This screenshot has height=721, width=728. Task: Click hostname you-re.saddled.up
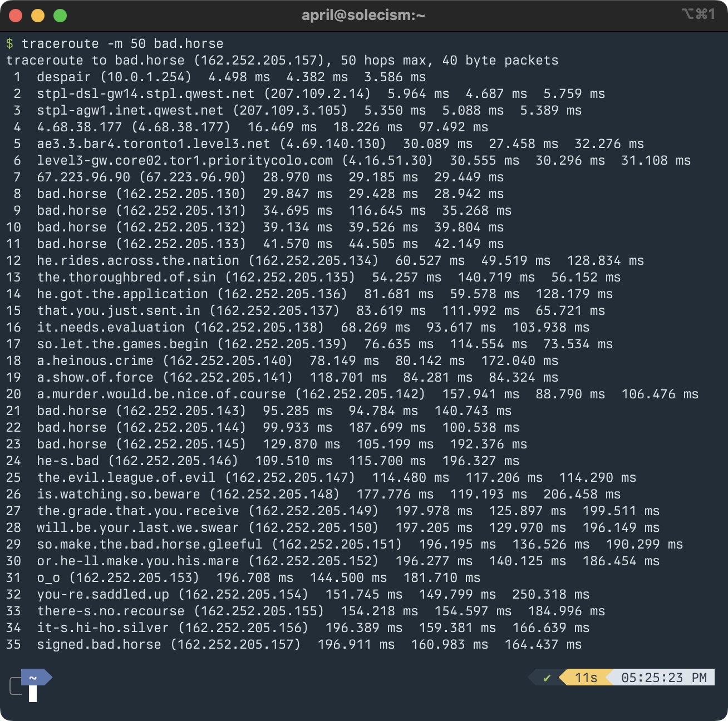click(103, 594)
